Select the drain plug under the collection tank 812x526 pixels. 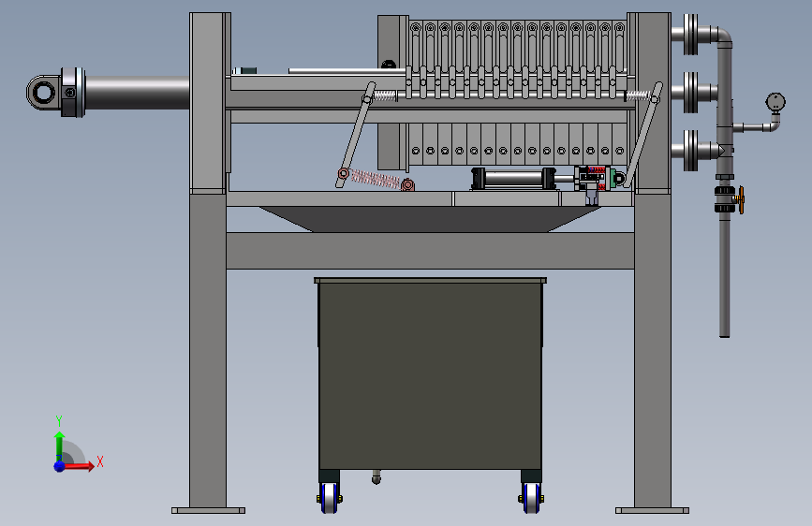coord(376,476)
